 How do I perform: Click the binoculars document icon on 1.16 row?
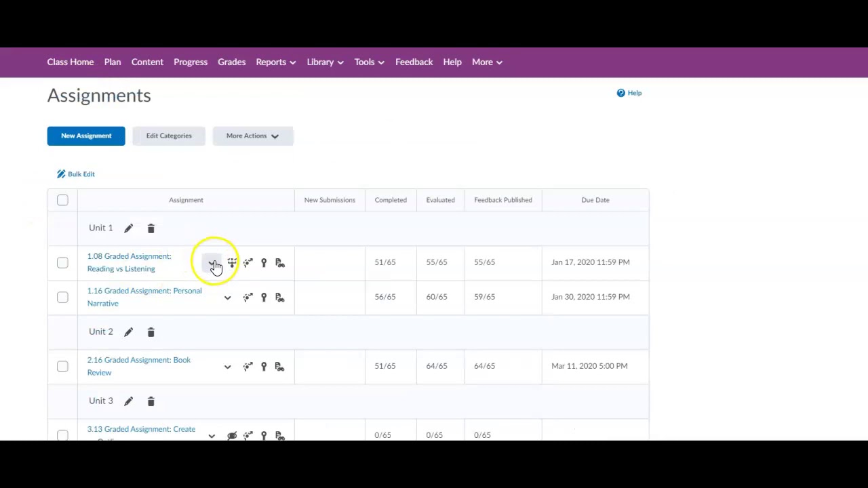tap(279, 298)
